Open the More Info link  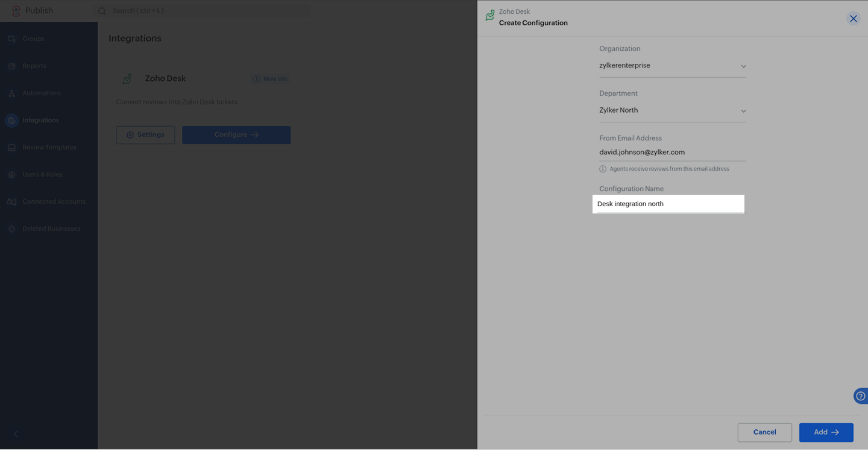point(270,79)
